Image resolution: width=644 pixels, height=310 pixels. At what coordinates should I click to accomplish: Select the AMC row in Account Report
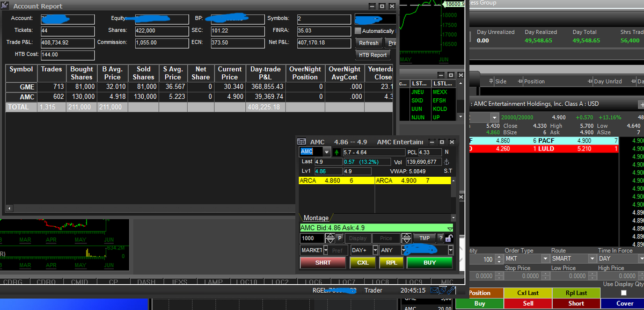click(x=199, y=97)
